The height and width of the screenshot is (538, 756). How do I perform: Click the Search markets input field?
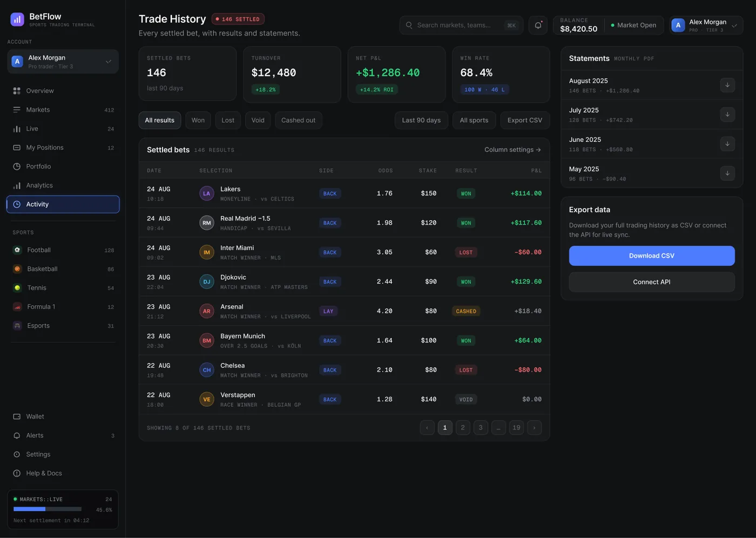pos(461,25)
